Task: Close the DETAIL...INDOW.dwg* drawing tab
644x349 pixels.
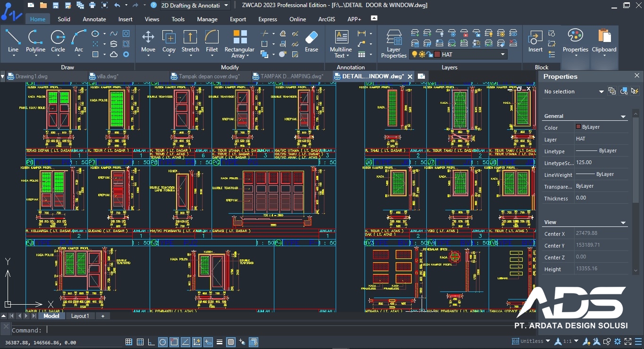Action: coord(410,76)
